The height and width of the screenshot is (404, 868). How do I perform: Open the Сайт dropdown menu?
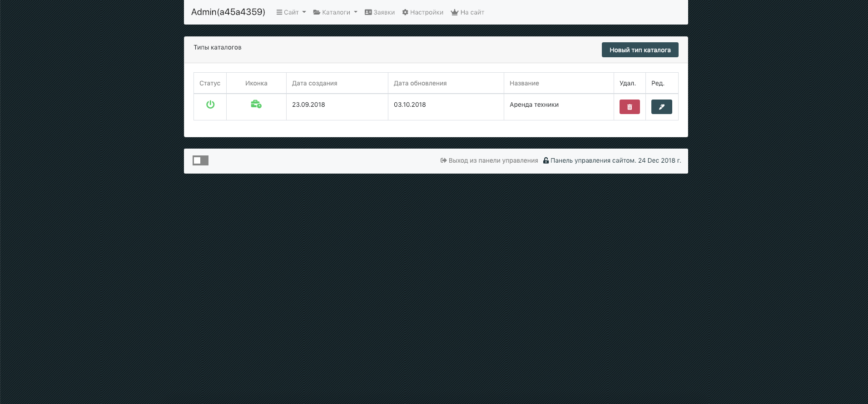(x=291, y=12)
